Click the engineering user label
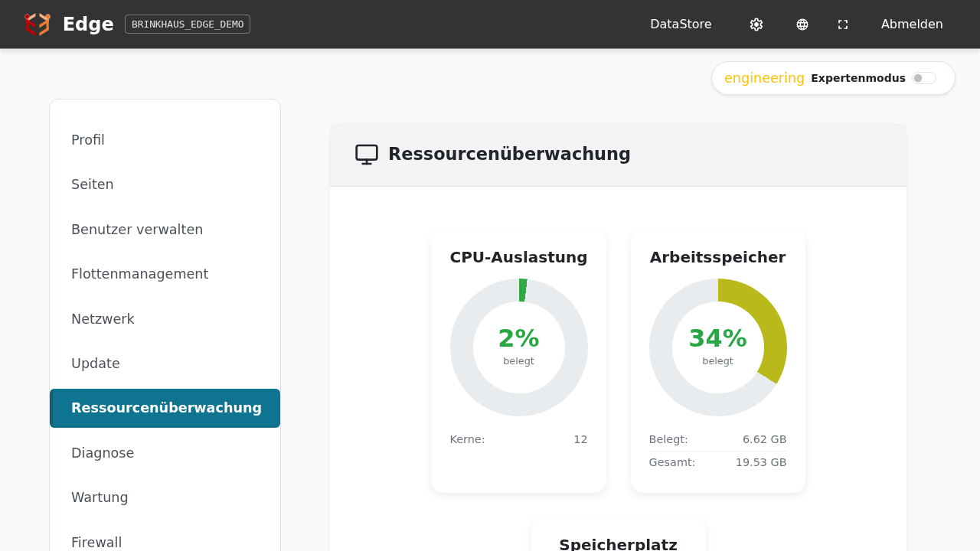The width and height of the screenshot is (980, 551). (x=764, y=78)
